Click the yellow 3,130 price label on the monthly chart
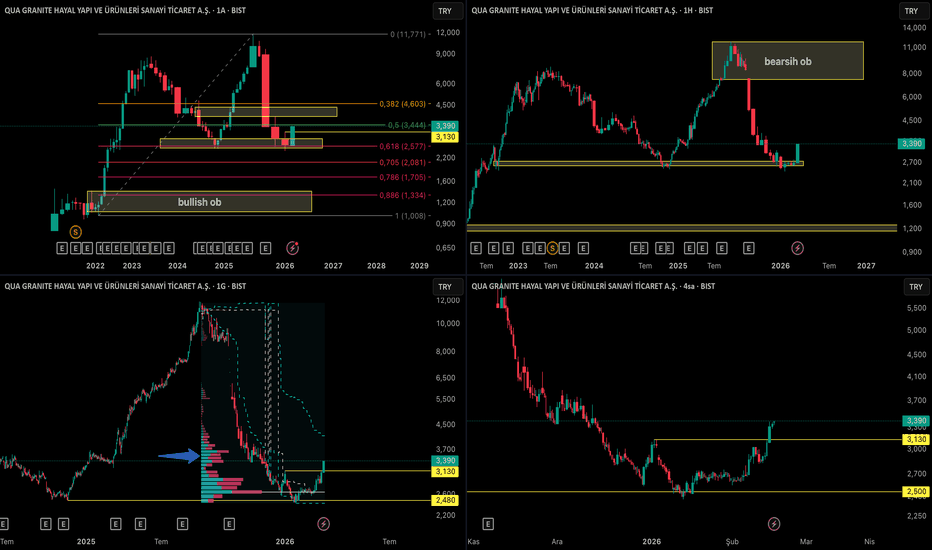Image resolution: width=932 pixels, height=550 pixels. coord(445,137)
